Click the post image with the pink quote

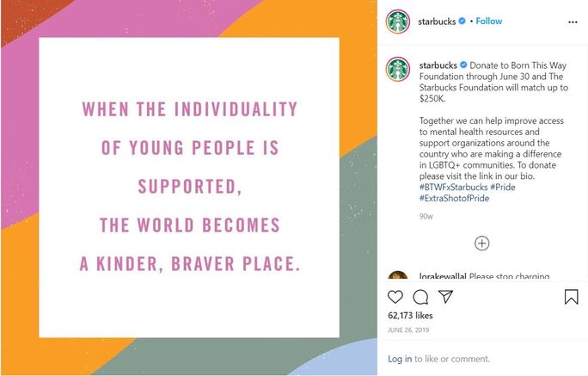tap(189, 188)
